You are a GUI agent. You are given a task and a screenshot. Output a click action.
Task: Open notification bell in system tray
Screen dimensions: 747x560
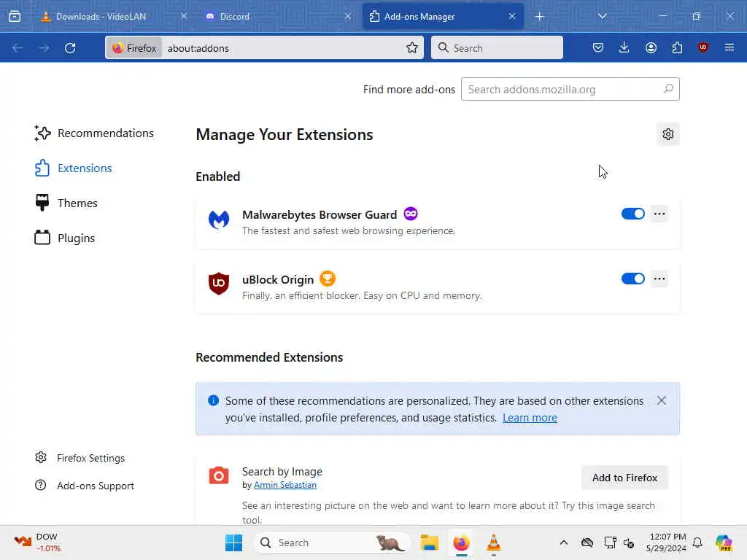point(697,542)
